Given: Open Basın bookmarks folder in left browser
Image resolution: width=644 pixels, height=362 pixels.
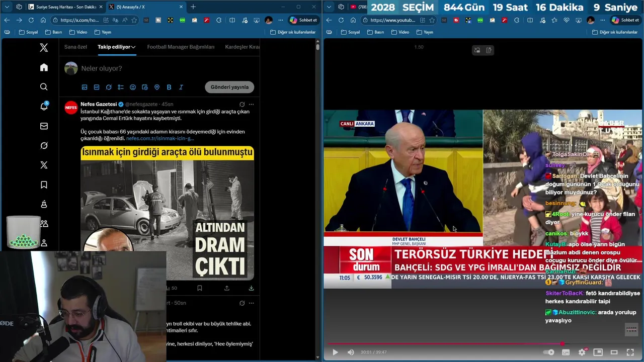Looking at the screenshot, I should coord(53,32).
